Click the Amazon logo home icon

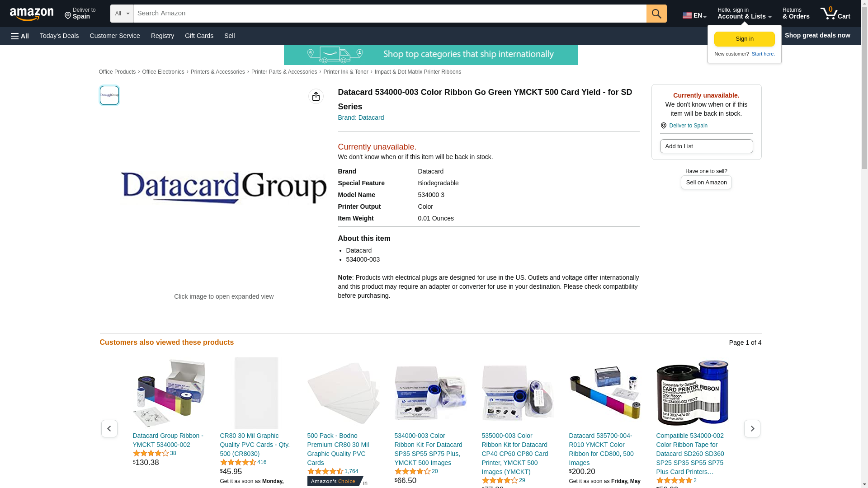pos(32,14)
